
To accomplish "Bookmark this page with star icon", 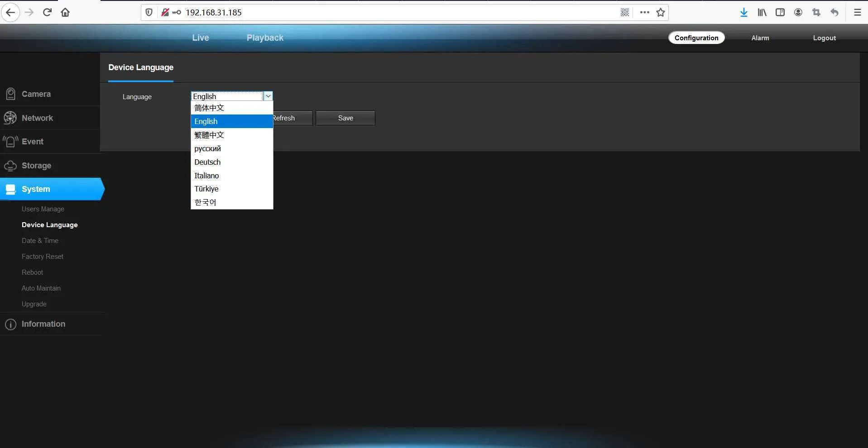I will (661, 12).
